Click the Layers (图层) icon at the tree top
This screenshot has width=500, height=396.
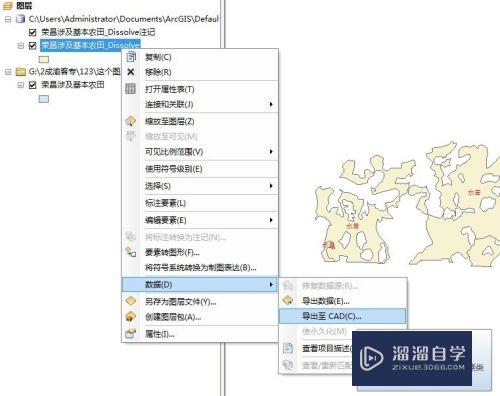(x=8, y=6)
